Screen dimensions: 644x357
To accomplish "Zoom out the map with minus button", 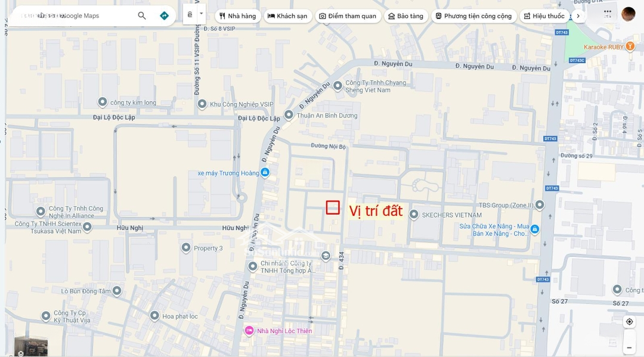I will tap(629, 347).
